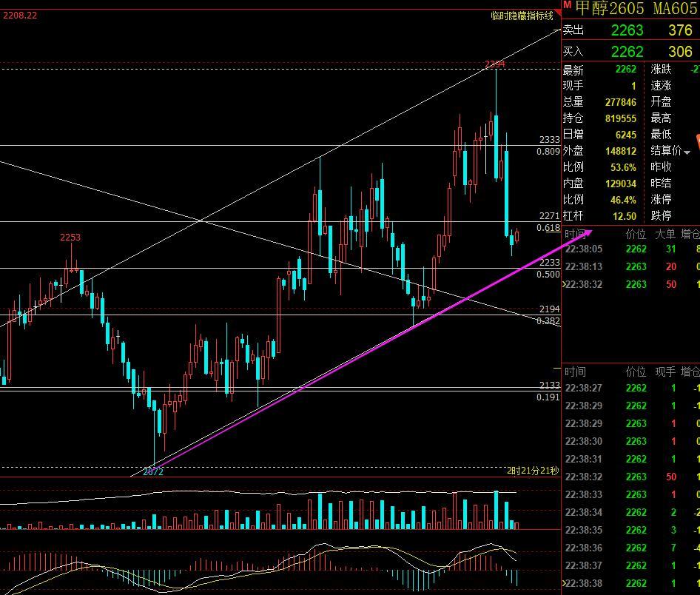Click the 速涨 label
Viewport: 700px width, 595px height.
[x=661, y=86]
